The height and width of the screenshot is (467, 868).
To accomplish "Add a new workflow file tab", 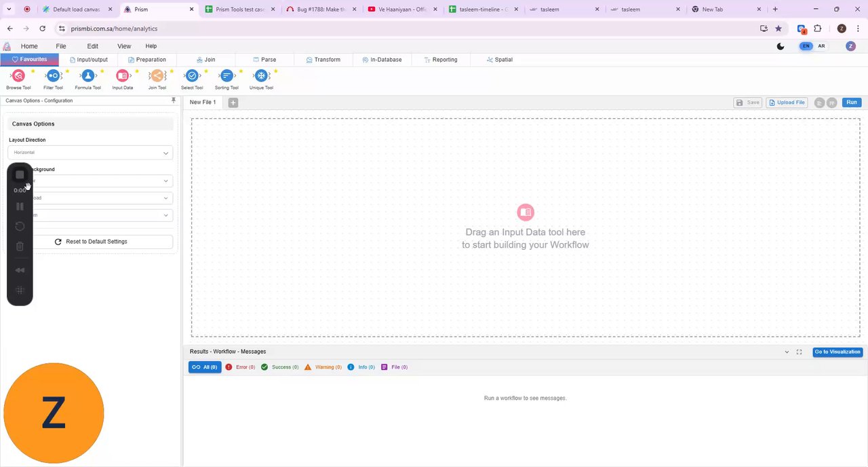I will pos(233,102).
